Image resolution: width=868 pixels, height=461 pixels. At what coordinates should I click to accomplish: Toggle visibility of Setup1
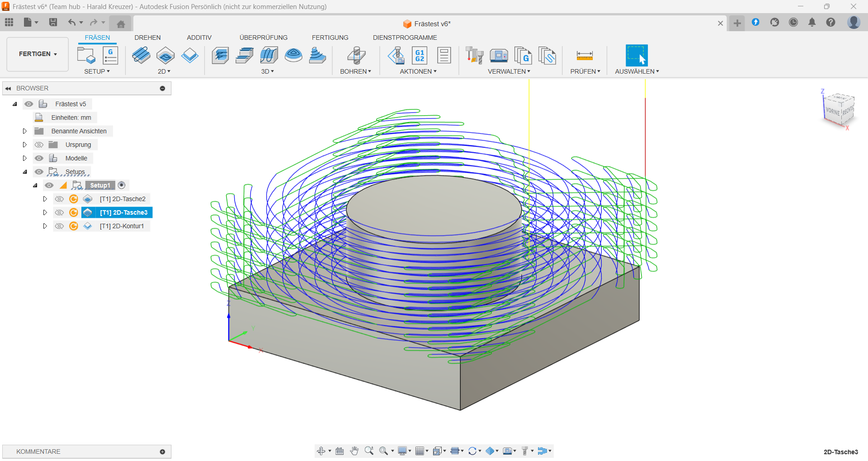coord(49,185)
